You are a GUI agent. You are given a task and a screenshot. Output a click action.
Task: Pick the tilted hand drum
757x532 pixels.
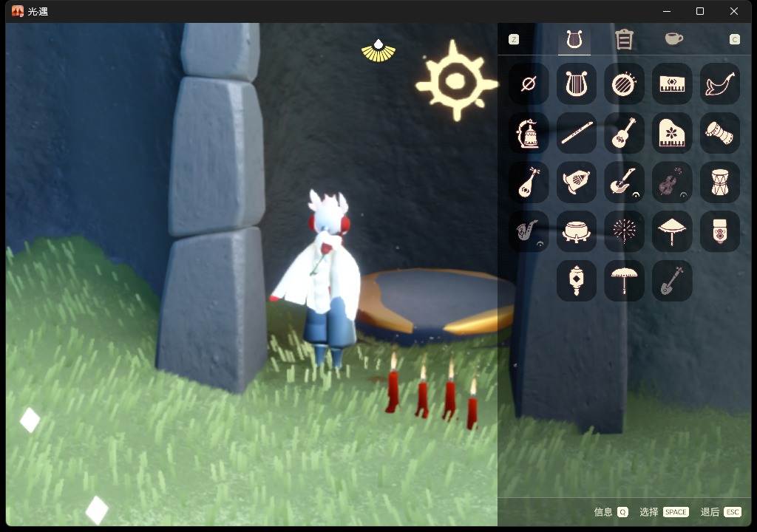point(720,133)
